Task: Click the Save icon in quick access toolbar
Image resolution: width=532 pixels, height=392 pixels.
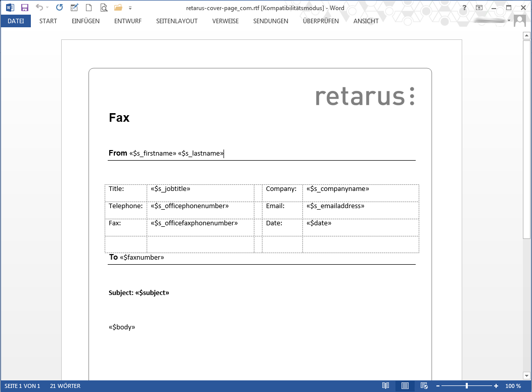Action: pyautogui.click(x=25, y=8)
